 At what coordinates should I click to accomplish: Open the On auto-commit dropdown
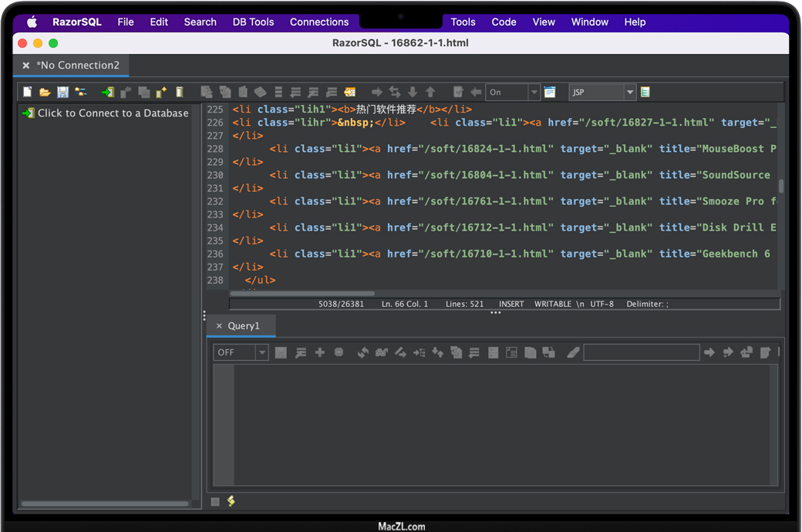pos(533,93)
